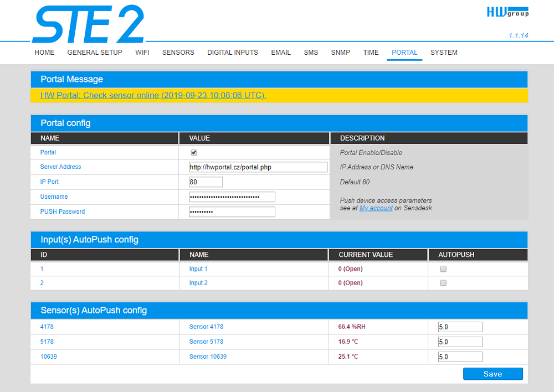Open the EMAIL tab
The image size is (554, 392).
click(281, 53)
